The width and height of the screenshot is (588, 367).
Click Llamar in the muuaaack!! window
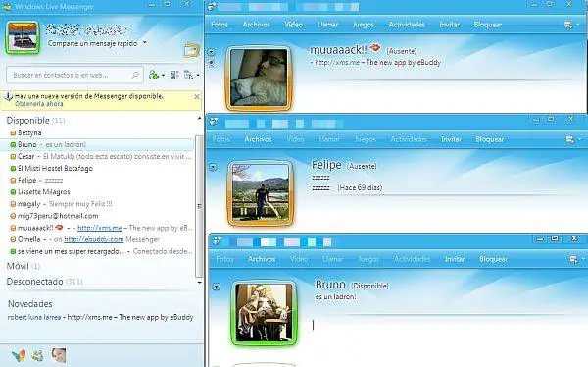[327, 25]
